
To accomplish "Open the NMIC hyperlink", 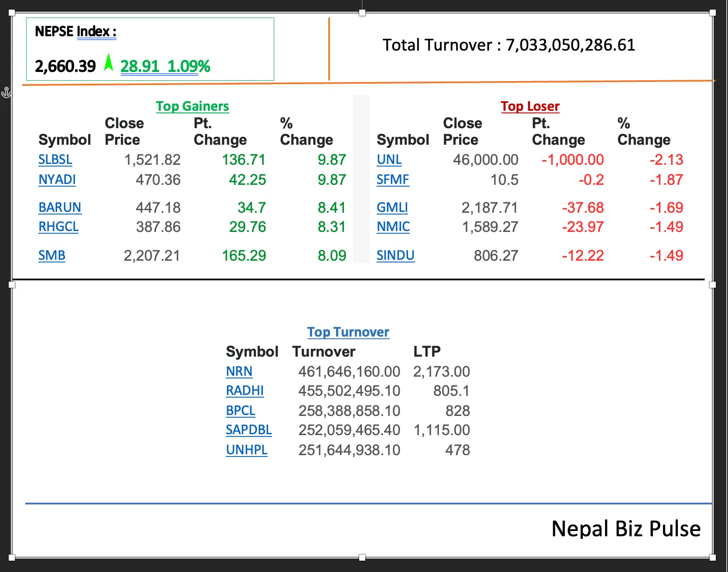I will [x=393, y=227].
